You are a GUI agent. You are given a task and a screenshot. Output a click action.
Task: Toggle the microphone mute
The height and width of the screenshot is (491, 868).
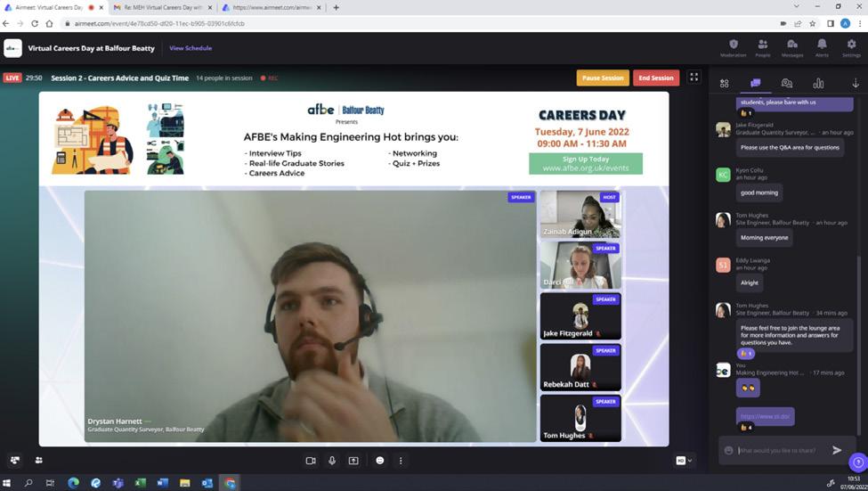(x=332, y=461)
